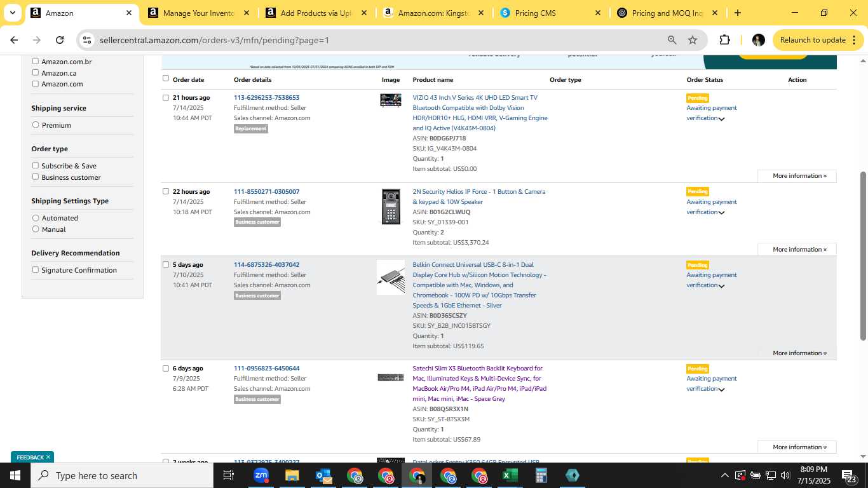Select order 111-0956823-6450644 checkbox
The height and width of the screenshot is (488, 868).
(x=166, y=368)
